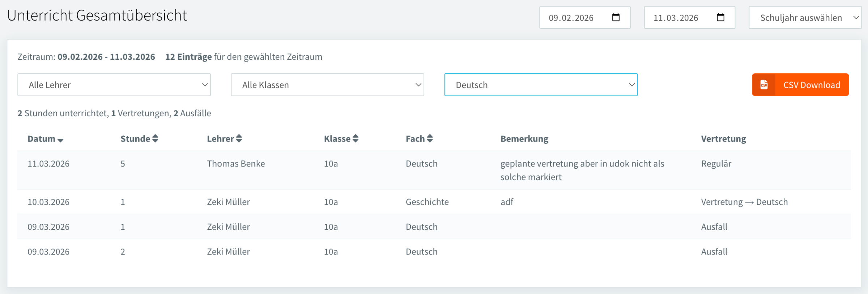The image size is (868, 294).
Task: Sort table by Fach arrows icon
Action: pos(430,139)
